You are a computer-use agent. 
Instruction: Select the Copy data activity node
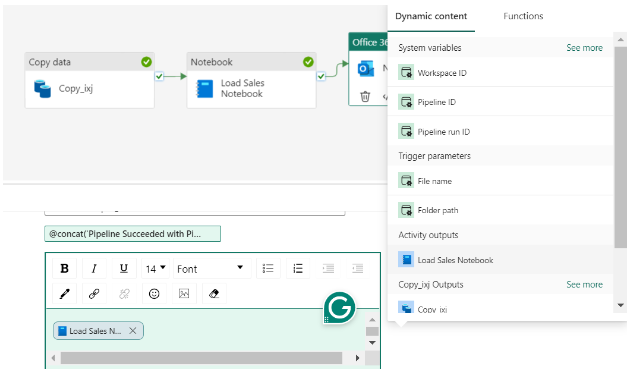(x=90, y=80)
